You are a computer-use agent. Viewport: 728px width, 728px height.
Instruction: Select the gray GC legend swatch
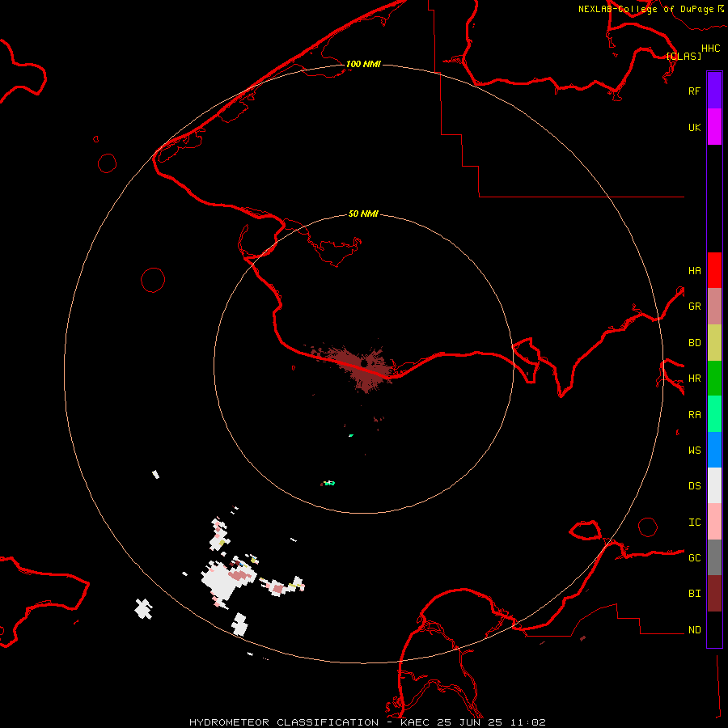pos(714,557)
